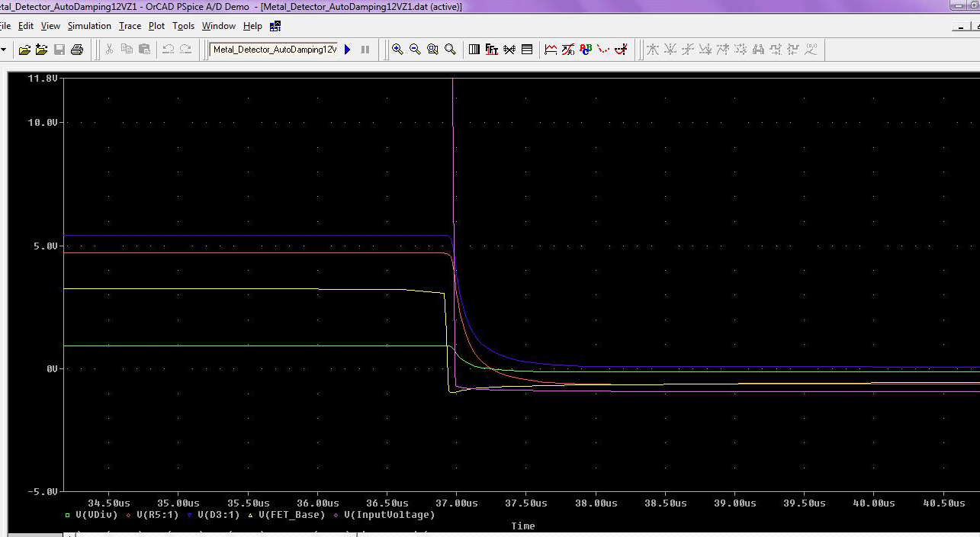The height and width of the screenshot is (537, 980).
Task: Open the Plot menu
Action: [x=156, y=26]
